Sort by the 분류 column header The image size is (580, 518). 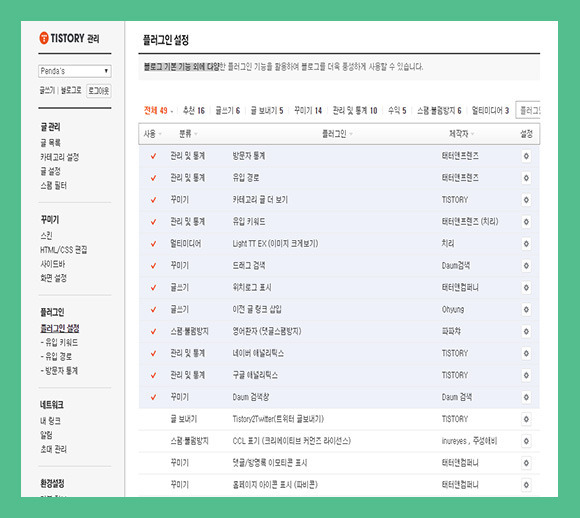[188, 134]
